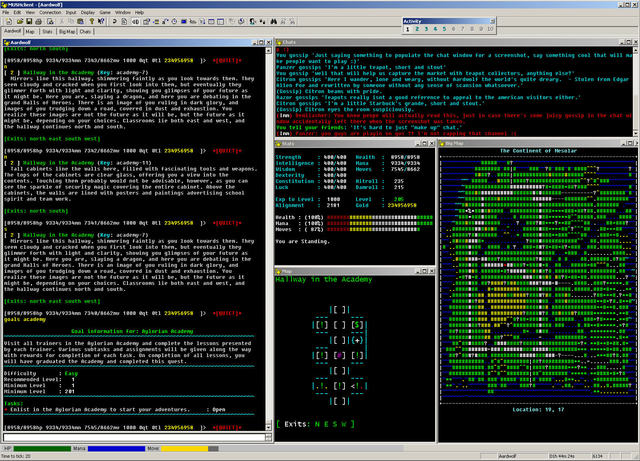Click the [$] shop room on the map
The height and width of the screenshot is (461, 640).
(358, 325)
